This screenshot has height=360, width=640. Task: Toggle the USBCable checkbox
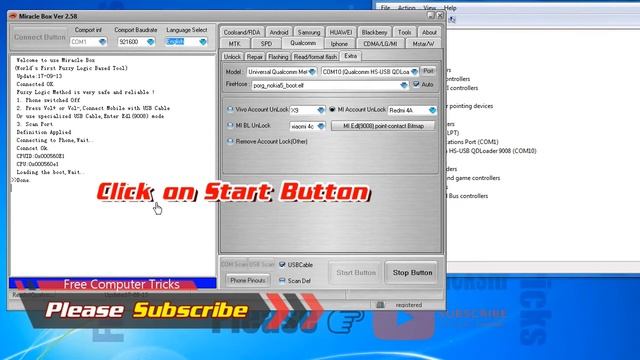click(x=282, y=264)
